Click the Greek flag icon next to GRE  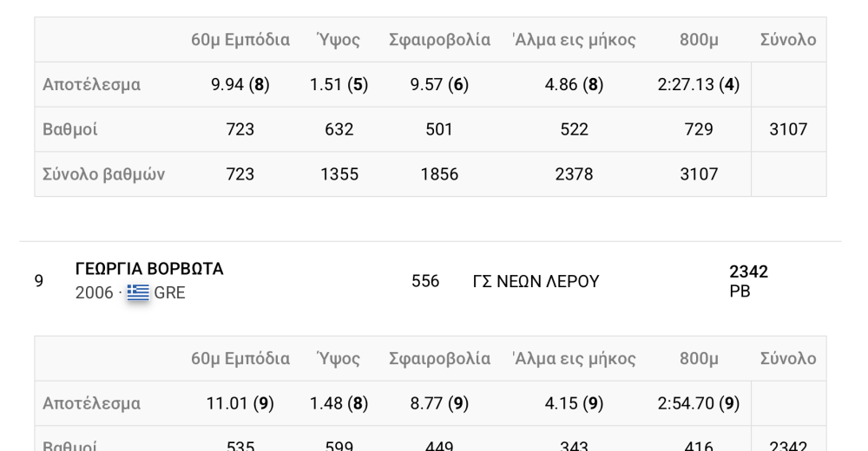click(138, 292)
